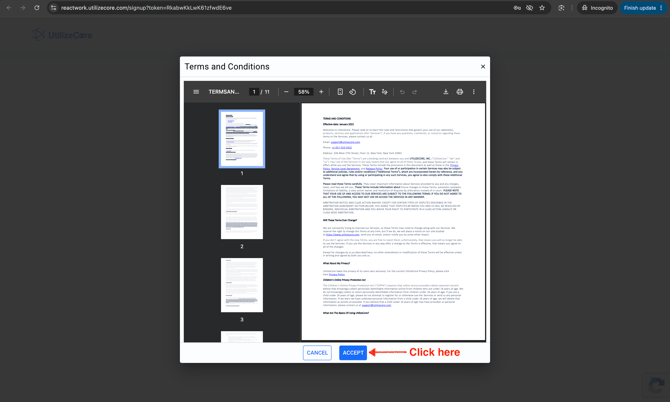Click the browser forward arrow
670x402 pixels.
pyautogui.click(x=23, y=8)
